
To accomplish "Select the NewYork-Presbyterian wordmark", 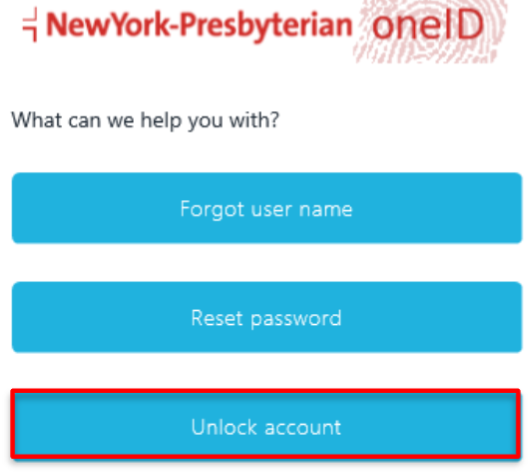I will (199, 26).
